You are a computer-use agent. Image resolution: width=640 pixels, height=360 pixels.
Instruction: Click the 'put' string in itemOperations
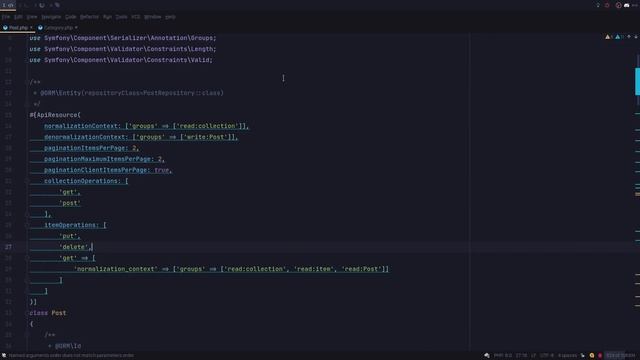click(68, 236)
